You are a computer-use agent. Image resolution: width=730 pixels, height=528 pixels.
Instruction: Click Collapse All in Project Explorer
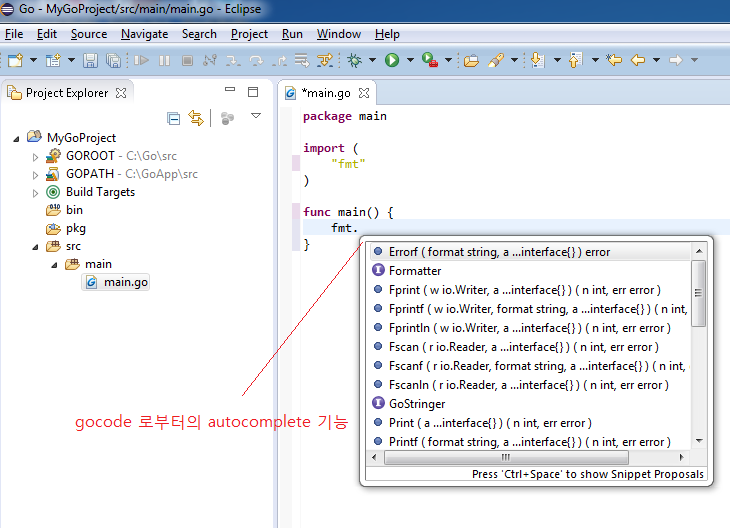(x=174, y=118)
